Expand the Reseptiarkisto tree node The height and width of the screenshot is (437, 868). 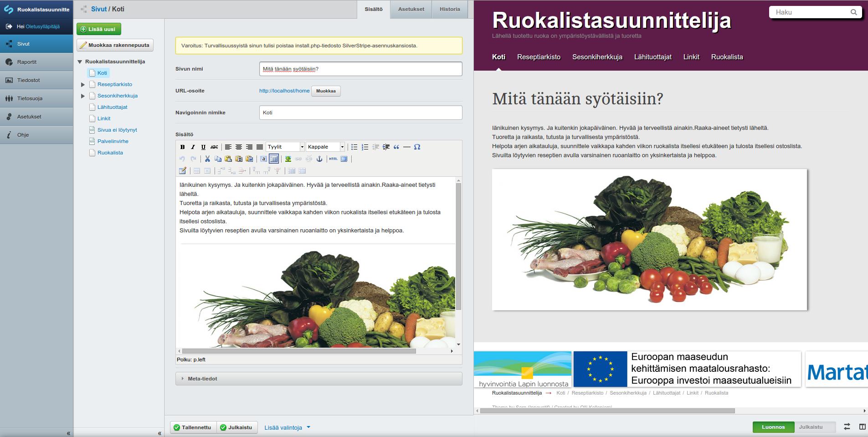(x=83, y=84)
